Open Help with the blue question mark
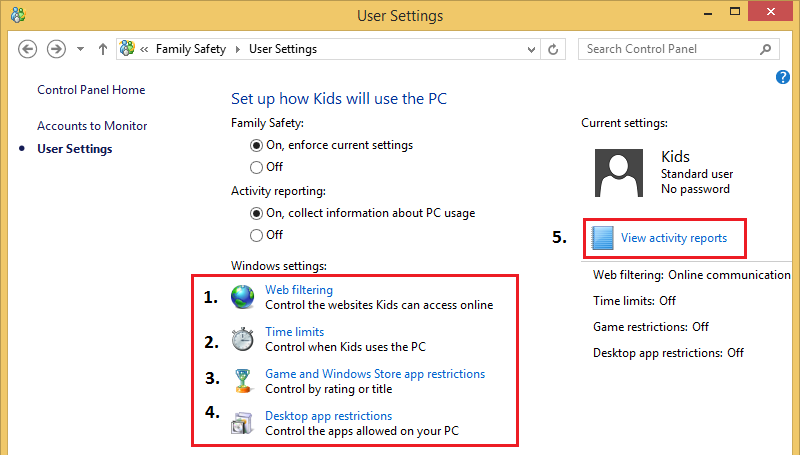Image resolution: width=800 pixels, height=455 pixels. pos(783,77)
